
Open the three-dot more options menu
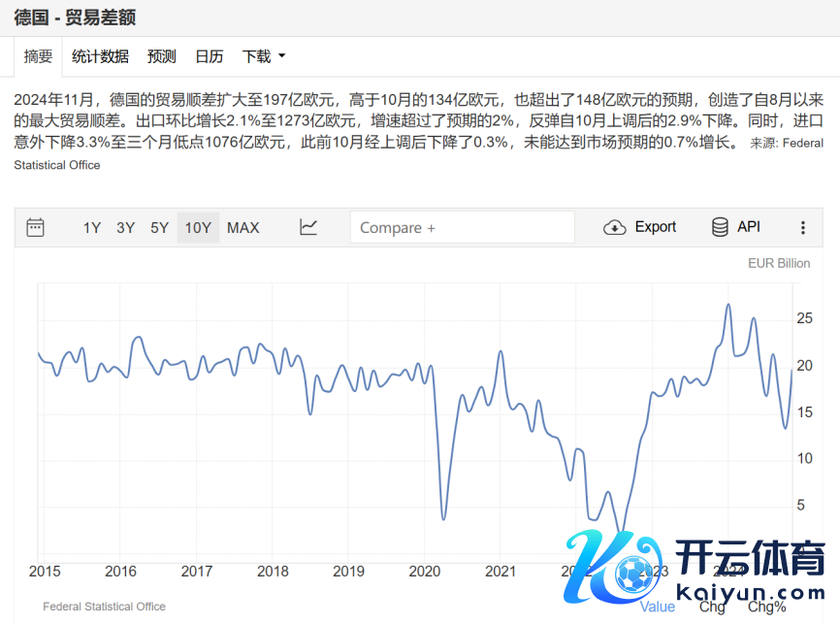(803, 228)
